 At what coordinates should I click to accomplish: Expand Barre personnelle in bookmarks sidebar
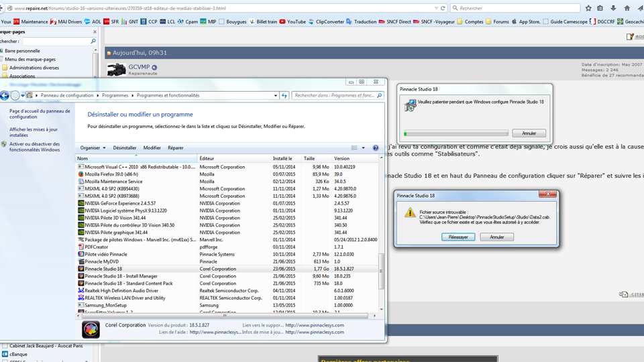point(21,51)
